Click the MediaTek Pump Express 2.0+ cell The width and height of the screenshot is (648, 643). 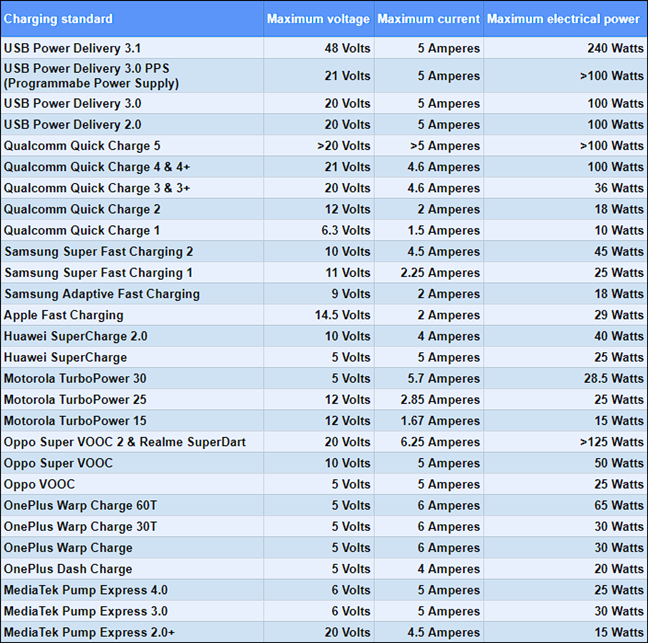92,632
